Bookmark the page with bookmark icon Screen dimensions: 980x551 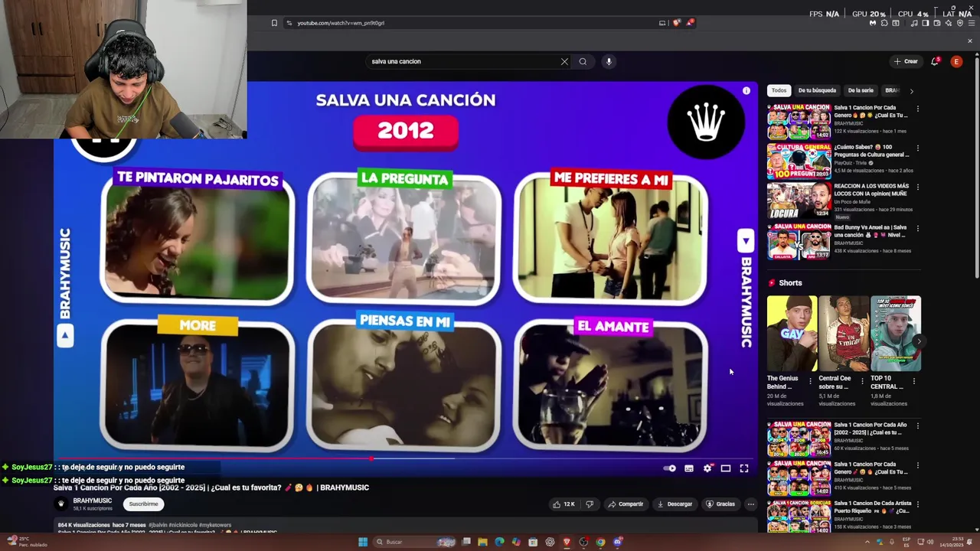point(274,23)
